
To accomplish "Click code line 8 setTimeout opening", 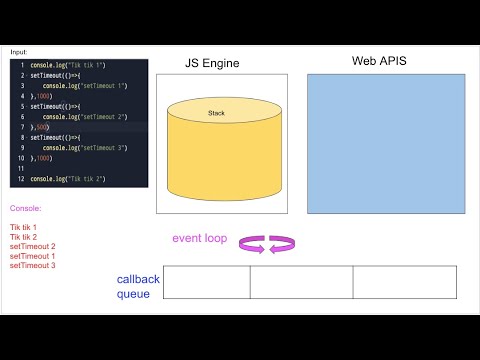I will click(55, 137).
